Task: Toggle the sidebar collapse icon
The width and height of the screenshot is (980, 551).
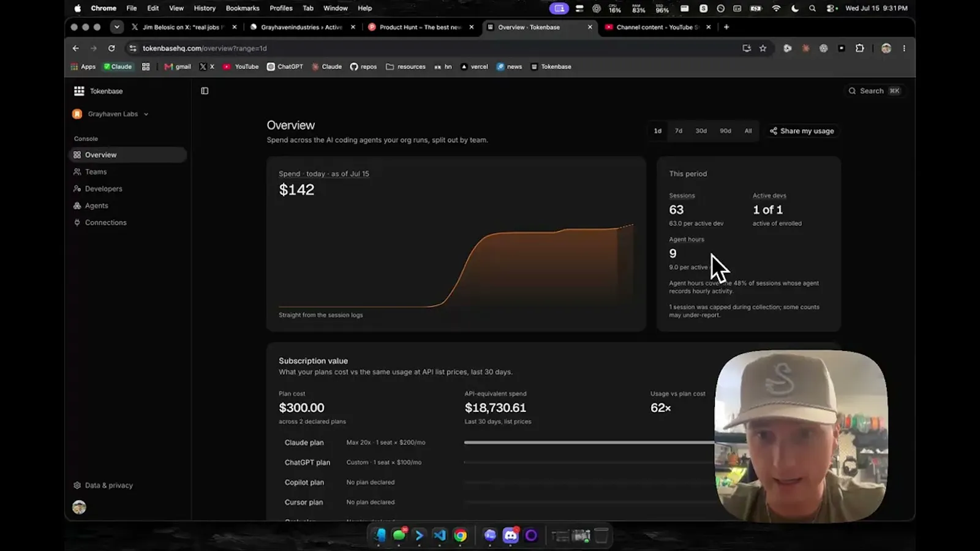Action: (x=205, y=91)
